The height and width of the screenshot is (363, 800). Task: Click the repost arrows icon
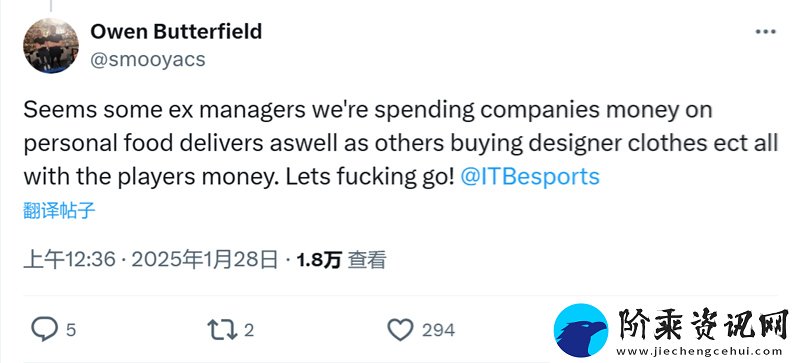222,330
